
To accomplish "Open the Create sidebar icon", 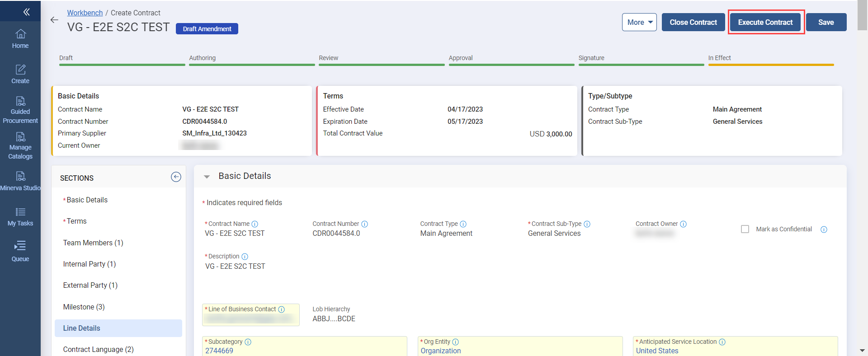I will point(20,74).
